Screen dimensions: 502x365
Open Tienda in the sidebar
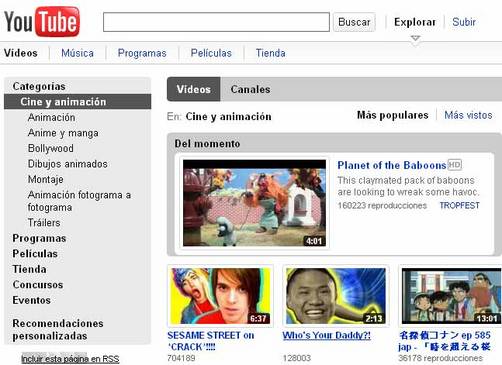click(x=29, y=269)
